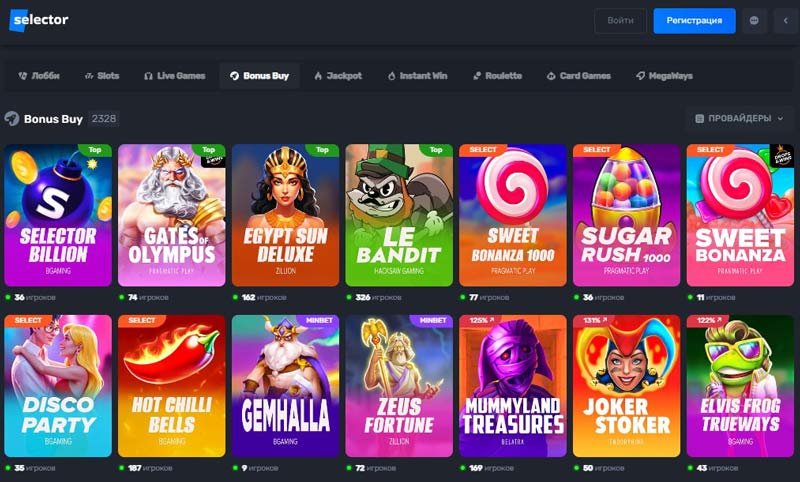Viewport: 800px width, 482px height.
Task: Expand the Провайдеры dropdown
Action: [739, 118]
